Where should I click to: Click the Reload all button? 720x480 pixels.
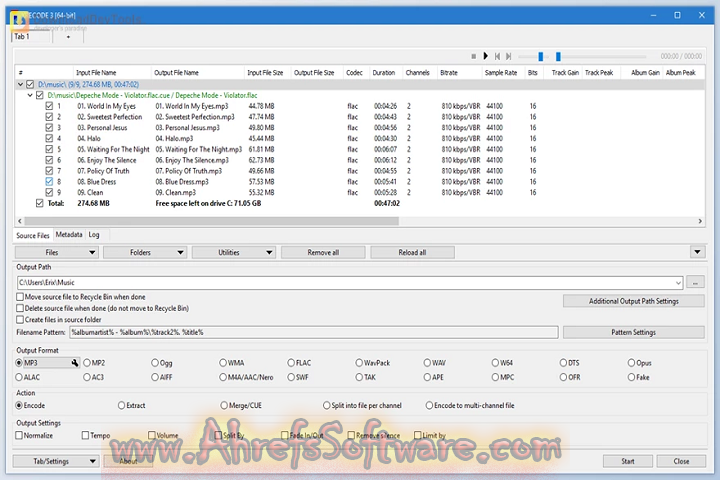coord(412,253)
